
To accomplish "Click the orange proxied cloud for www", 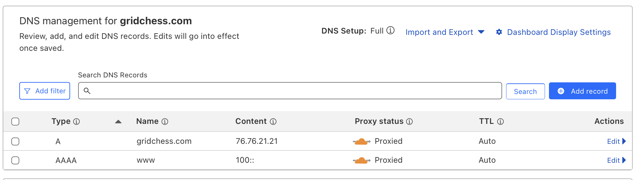I will (361, 160).
